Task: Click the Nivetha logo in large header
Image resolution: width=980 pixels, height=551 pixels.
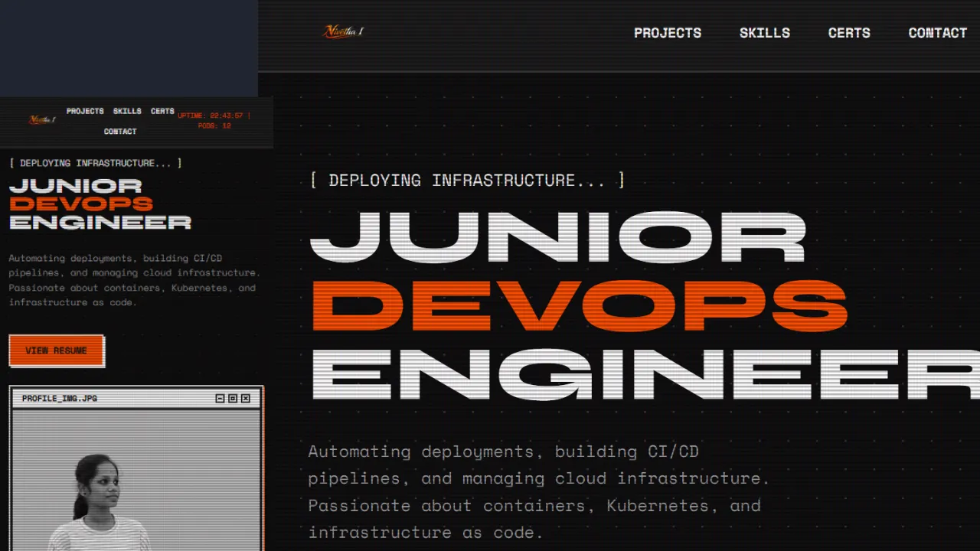Action: tap(344, 31)
